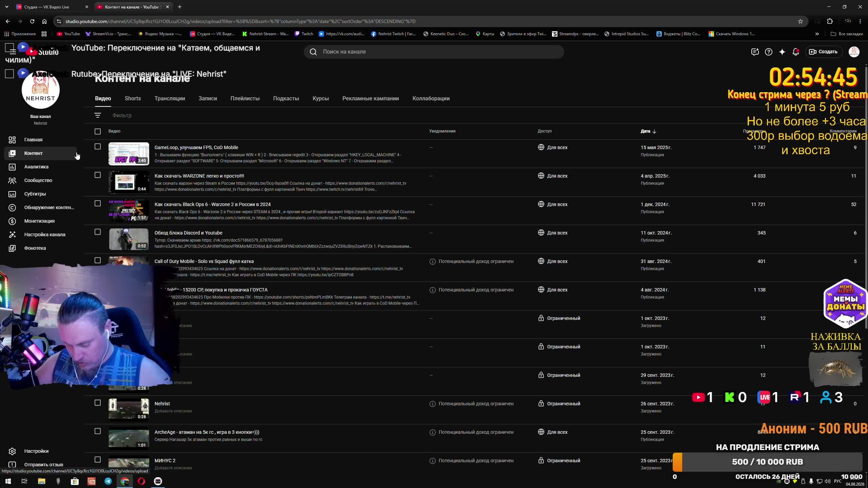Click the search magnifier icon
Viewport: 868px width, 488px height.
coord(313,52)
